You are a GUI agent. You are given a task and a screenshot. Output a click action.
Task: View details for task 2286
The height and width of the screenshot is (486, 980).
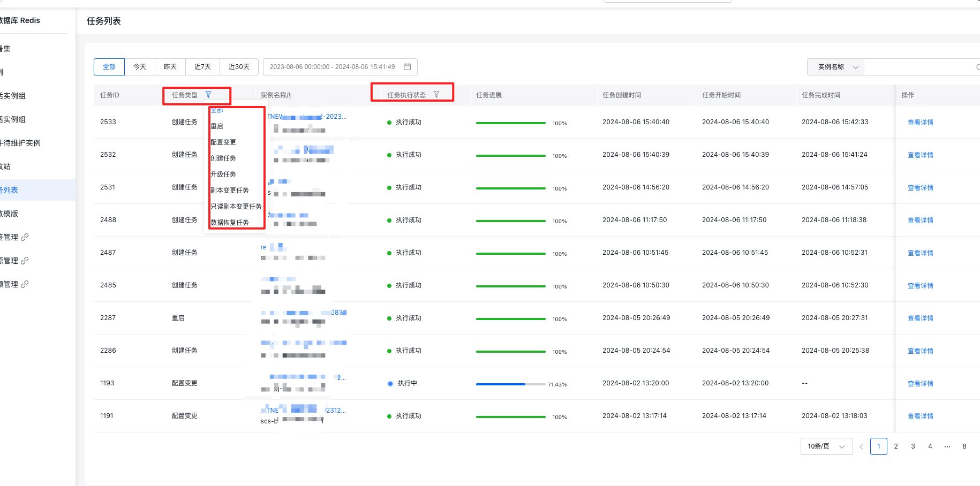tap(920, 351)
